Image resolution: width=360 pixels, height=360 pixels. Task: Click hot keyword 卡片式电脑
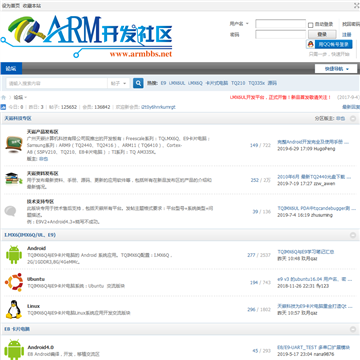point(217,83)
